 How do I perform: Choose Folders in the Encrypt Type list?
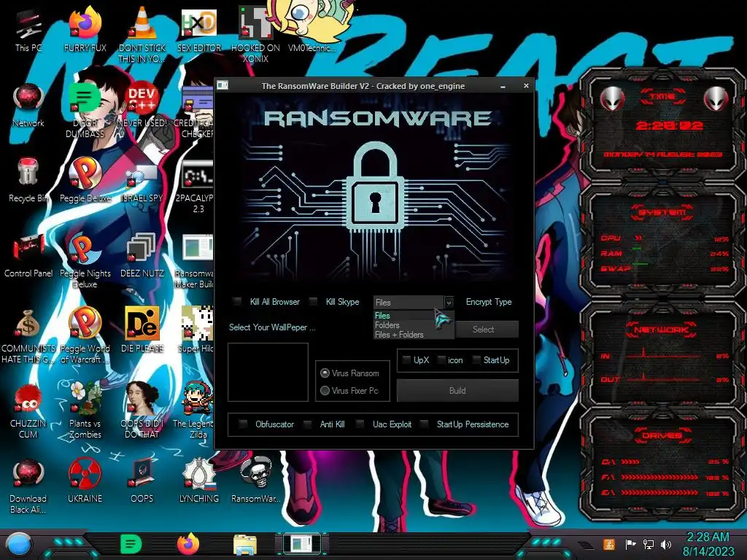(414, 324)
